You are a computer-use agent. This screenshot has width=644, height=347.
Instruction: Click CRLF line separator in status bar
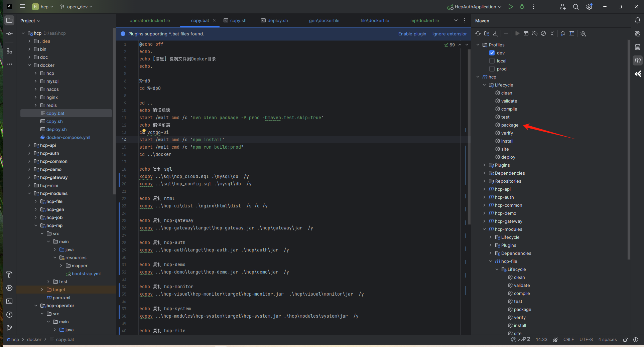(568, 340)
